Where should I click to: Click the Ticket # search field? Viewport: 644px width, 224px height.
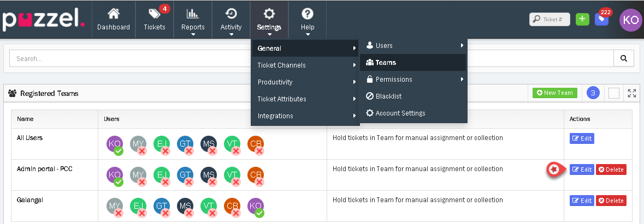[x=550, y=19]
